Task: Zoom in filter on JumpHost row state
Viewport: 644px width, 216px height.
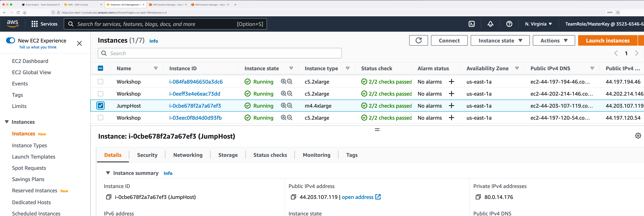Action: 284,105
